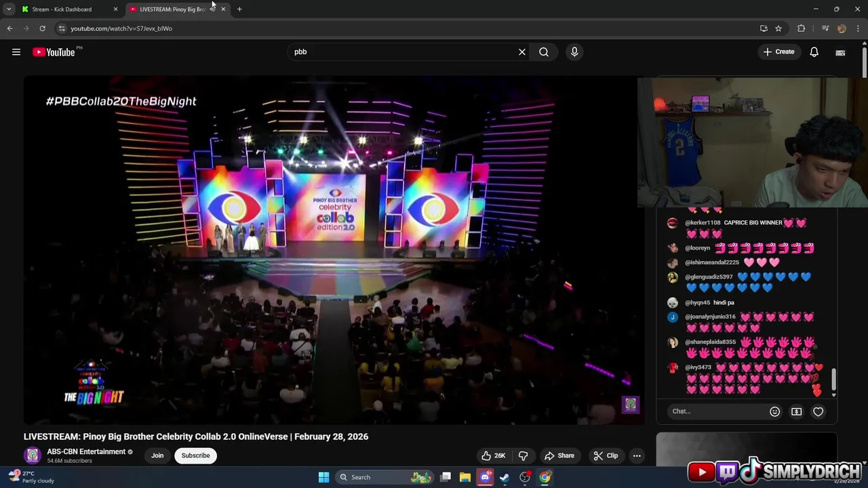Bookmark this page with the star

click(x=778, y=28)
